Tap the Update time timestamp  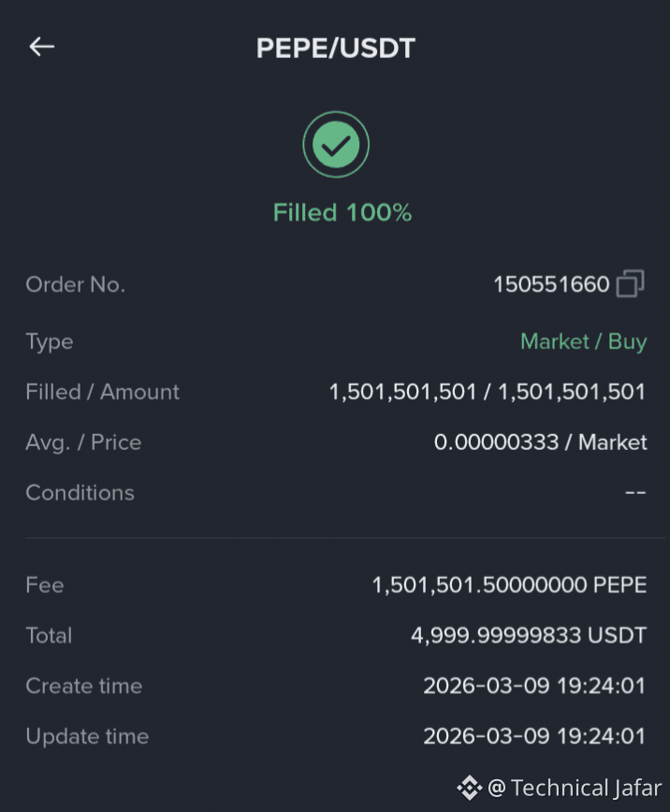(x=534, y=736)
